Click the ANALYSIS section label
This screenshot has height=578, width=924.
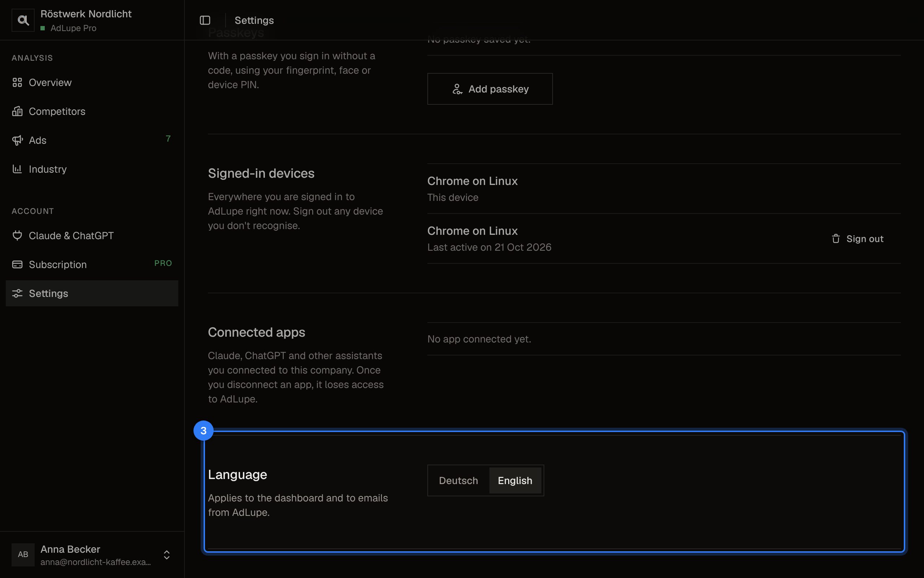pos(32,58)
